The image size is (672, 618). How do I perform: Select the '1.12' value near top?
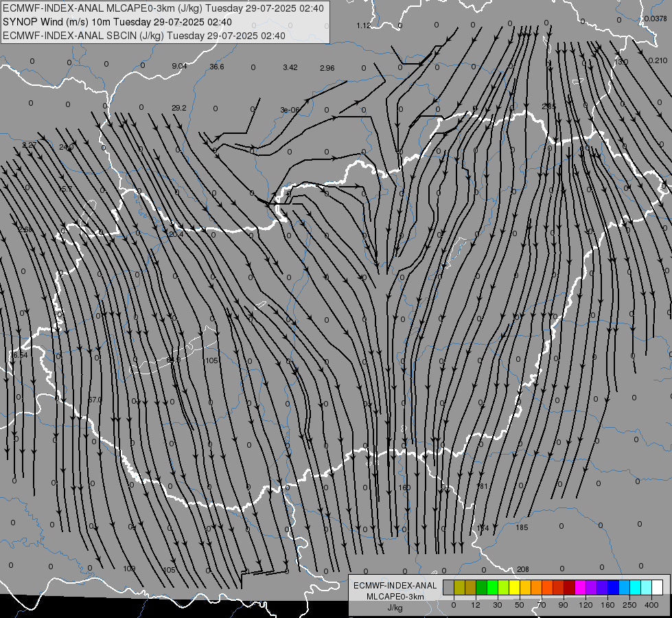click(363, 25)
